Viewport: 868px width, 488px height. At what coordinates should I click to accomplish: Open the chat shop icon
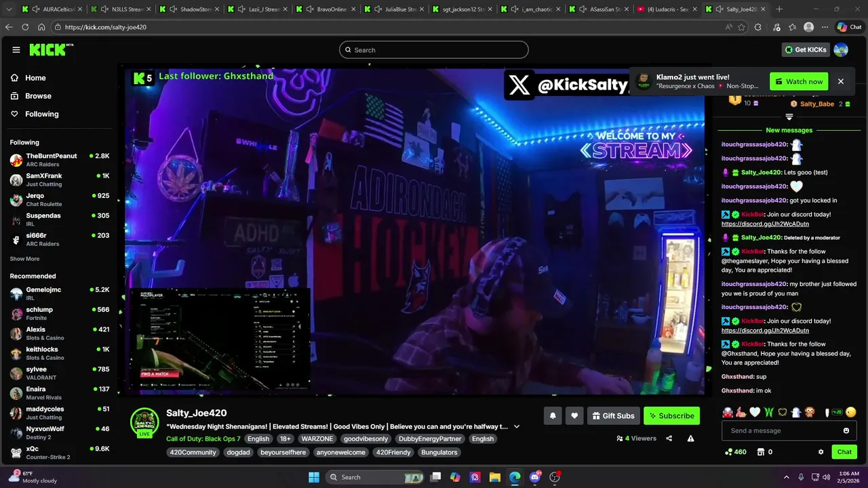(x=760, y=452)
